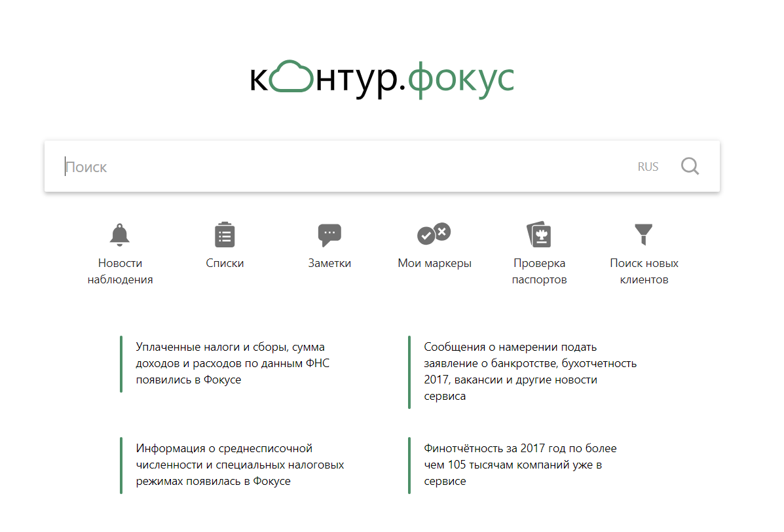The width and height of the screenshot is (784, 532).
Task: Open the Списки clipboard icon
Action: [x=225, y=235]
